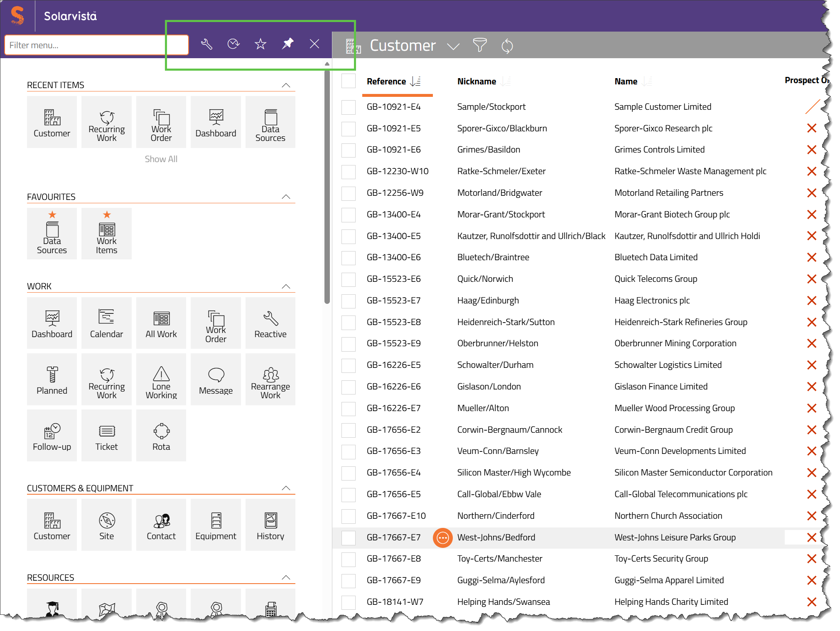
Task: Collapse the Resources section
Action: 286,577
